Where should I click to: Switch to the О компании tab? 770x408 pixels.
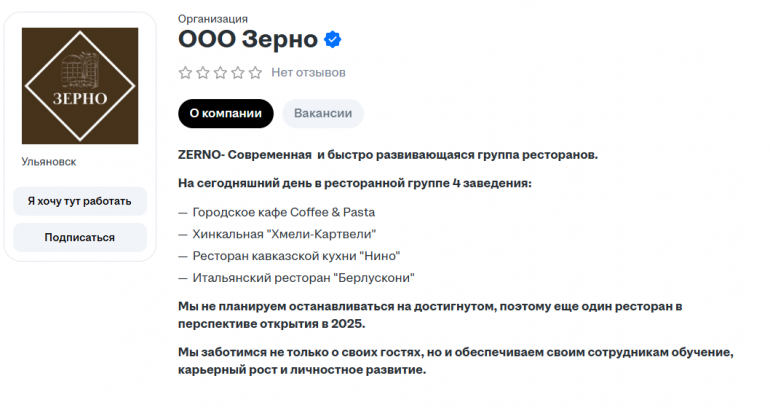click(225, 113)
